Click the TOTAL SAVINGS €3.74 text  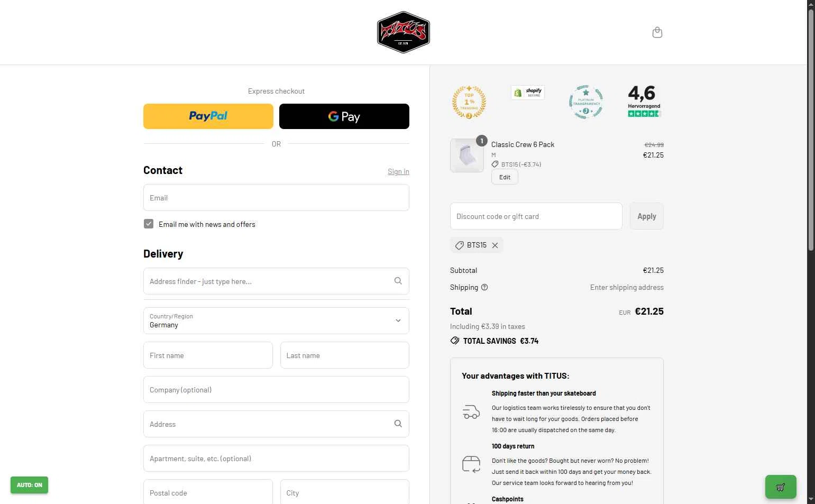click(x=500, y=341)
